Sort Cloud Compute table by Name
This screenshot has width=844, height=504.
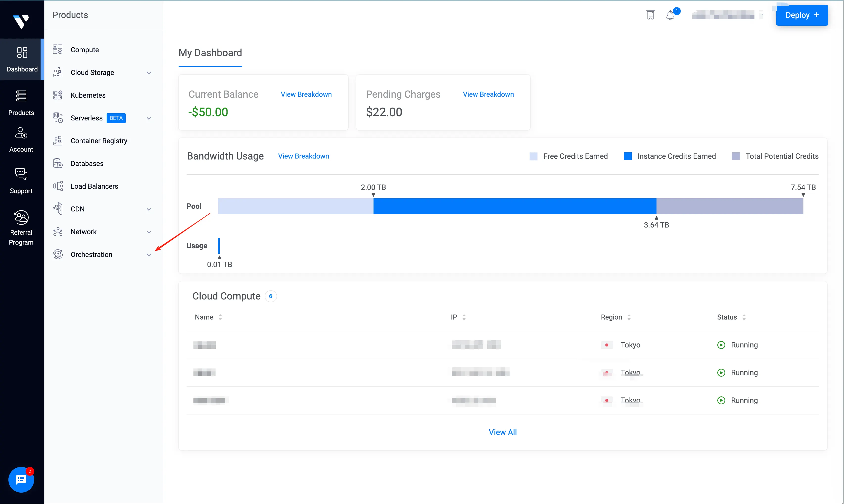(220, 317)
